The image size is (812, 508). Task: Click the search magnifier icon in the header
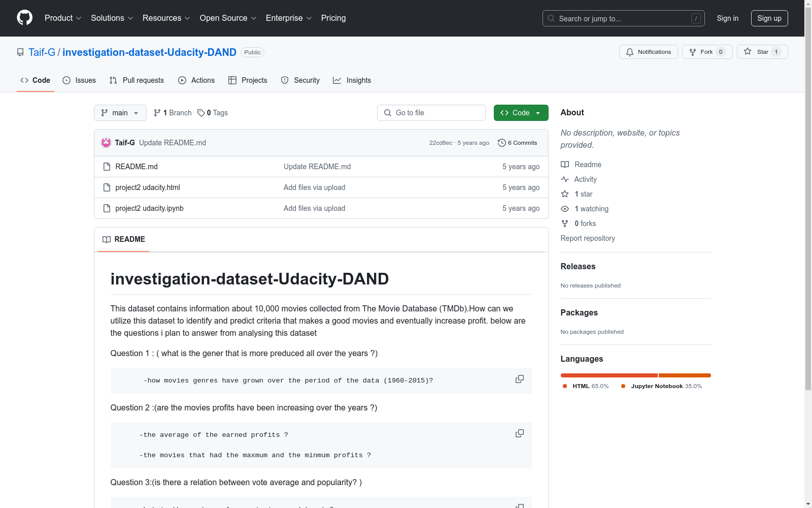pos(551,18)
